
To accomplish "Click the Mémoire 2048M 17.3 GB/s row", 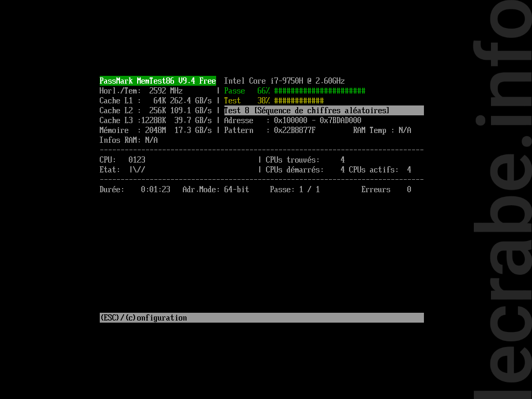I will pos(155,130).
